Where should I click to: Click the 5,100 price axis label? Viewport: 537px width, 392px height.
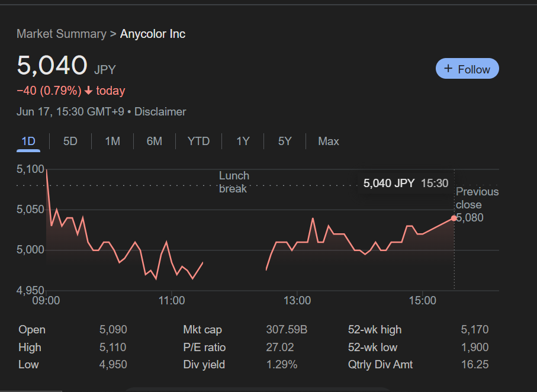click(30, 169)
